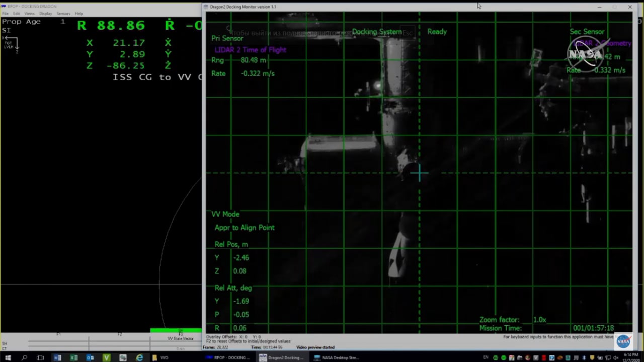Click the Rel Pos Z value 0.08
644x362 pixels.
tap(240, 271)
